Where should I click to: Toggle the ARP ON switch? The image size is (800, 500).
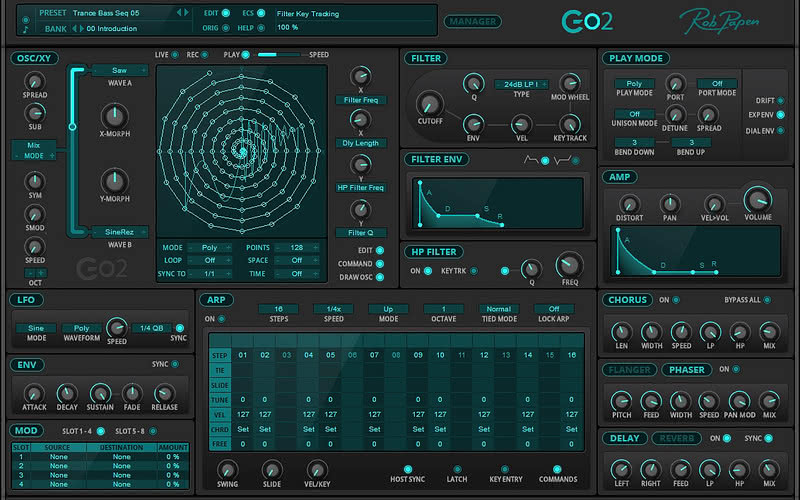(221, 319)
